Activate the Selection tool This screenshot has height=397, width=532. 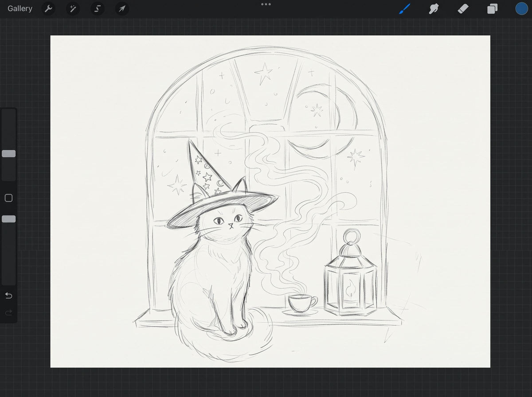pyautogui.click(x=98, y=8)
